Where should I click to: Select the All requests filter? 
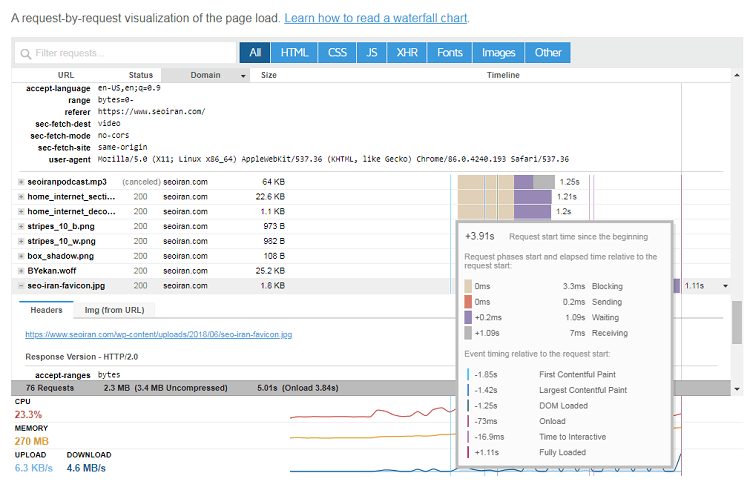click(255, 53)
